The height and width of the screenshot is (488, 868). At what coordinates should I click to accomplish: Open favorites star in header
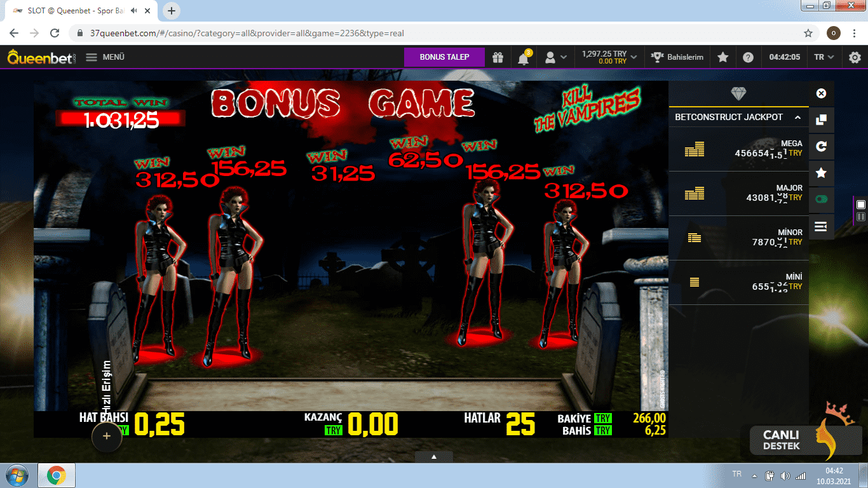click(x=723, y=57)
